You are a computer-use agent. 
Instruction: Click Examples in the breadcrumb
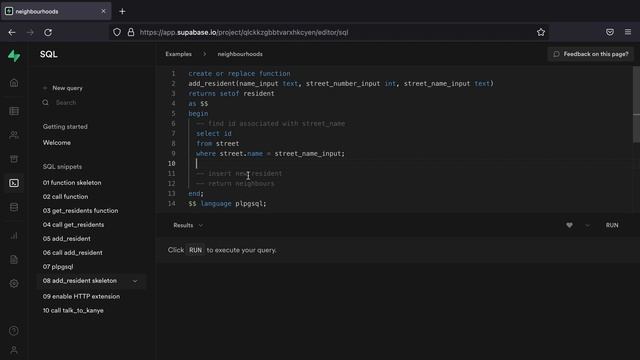[x=178, y=54]
